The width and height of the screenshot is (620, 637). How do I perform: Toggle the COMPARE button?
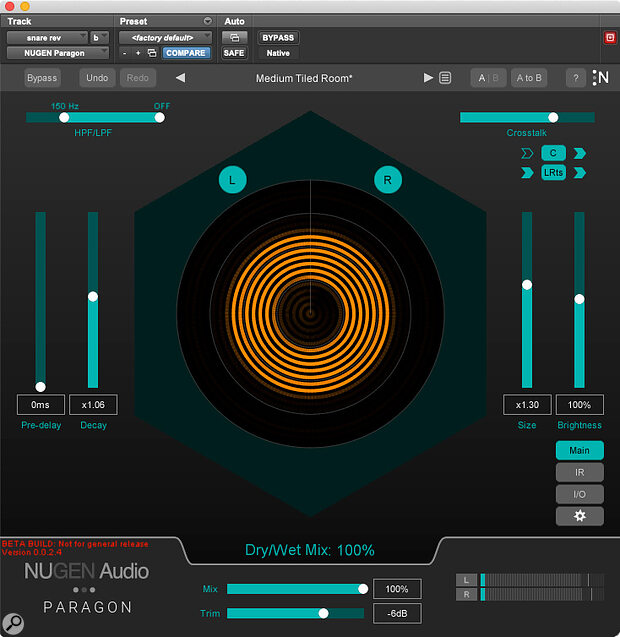[186, 53]
